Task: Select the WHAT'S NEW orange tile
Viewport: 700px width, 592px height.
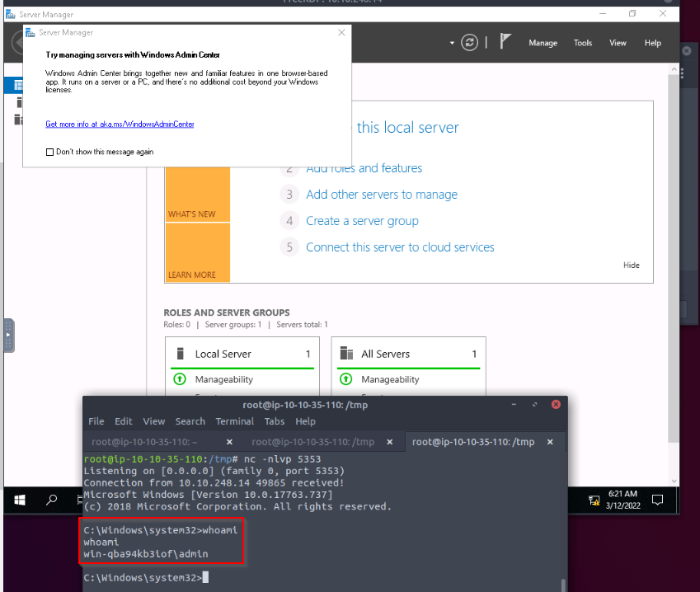Action: coord(197,195)
